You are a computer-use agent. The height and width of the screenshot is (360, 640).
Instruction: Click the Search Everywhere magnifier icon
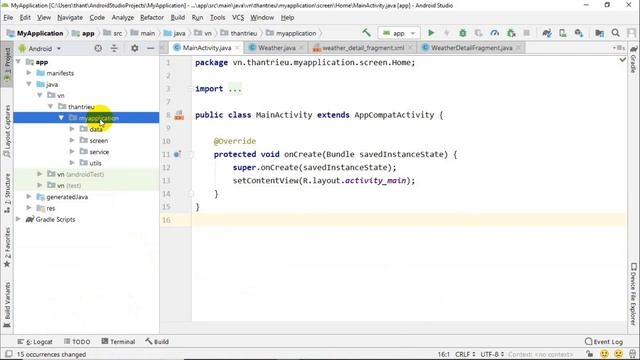tap(616, 33)
